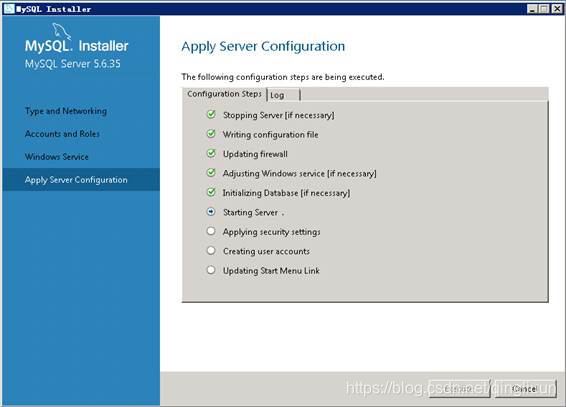Click the green check beside Adjusting Windows service
566x407 pixels.
pyautogui.click(x=211, y=173)
